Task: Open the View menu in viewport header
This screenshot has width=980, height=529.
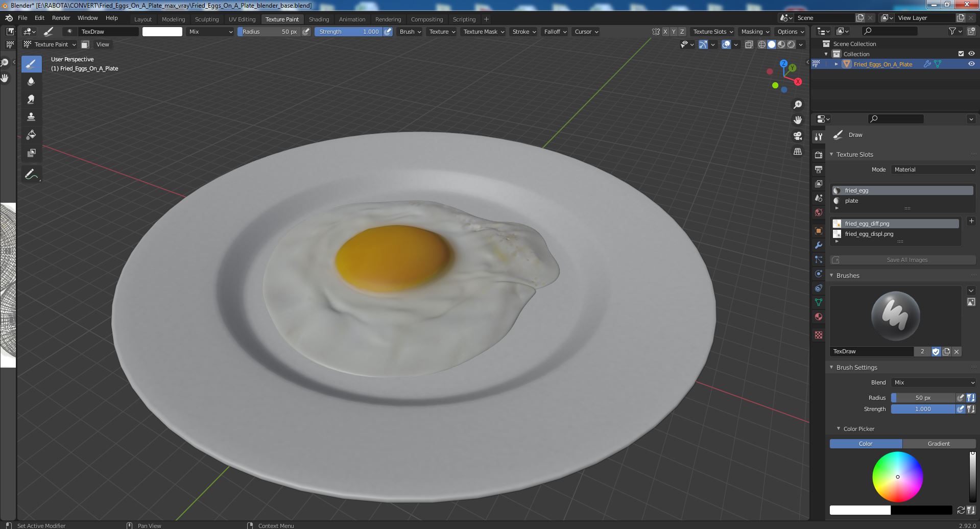Action: [x=103, y=44]
